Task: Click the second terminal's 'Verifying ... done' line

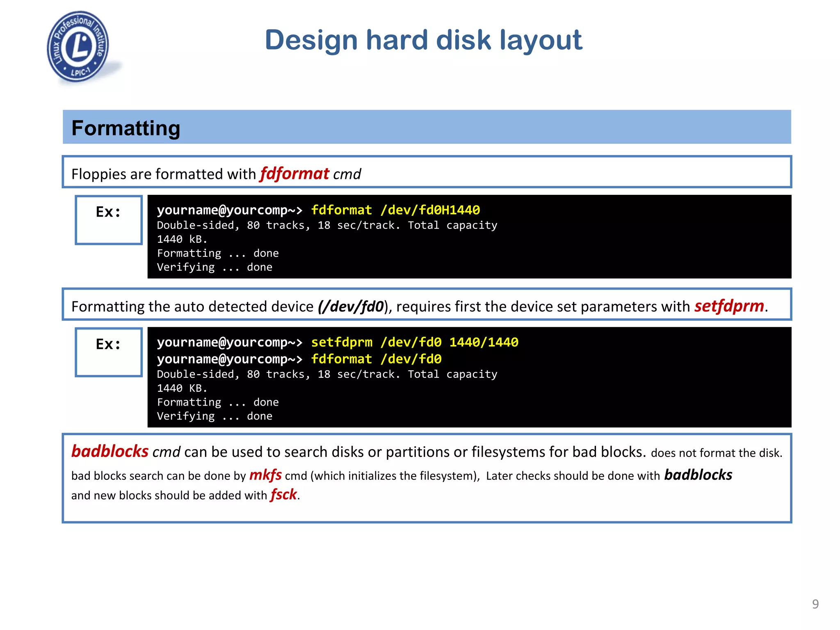Action: [215, 416]
